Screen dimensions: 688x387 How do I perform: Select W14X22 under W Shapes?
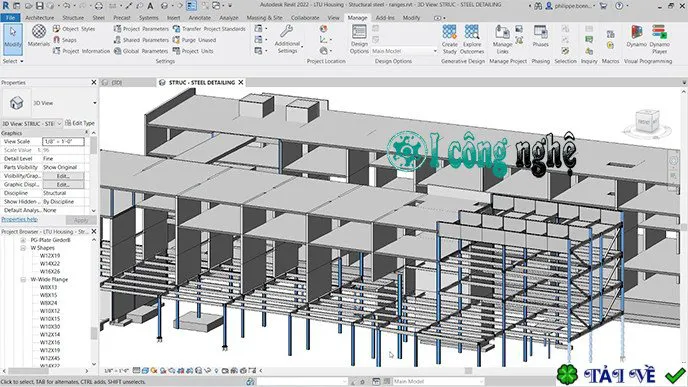[50, 264]
